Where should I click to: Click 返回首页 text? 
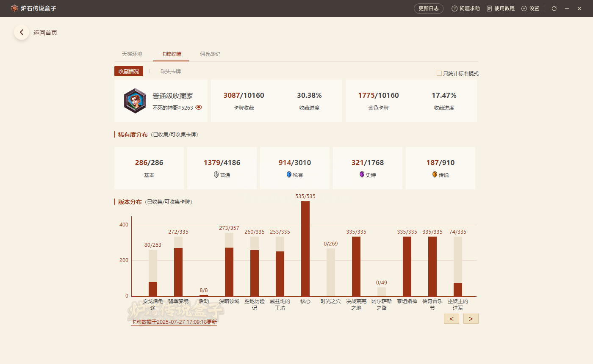[45, 33]
